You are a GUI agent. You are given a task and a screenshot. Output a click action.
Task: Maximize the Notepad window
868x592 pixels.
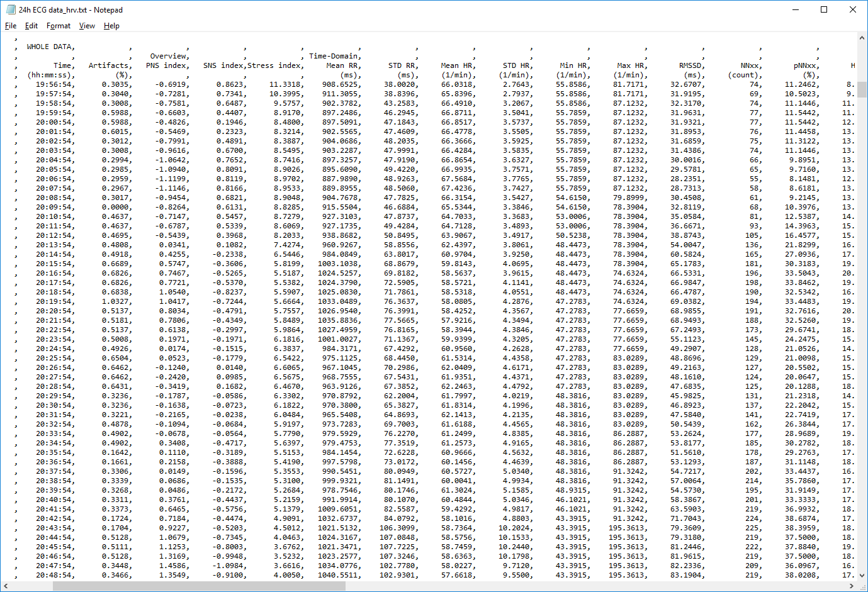[x=824, y=9]
